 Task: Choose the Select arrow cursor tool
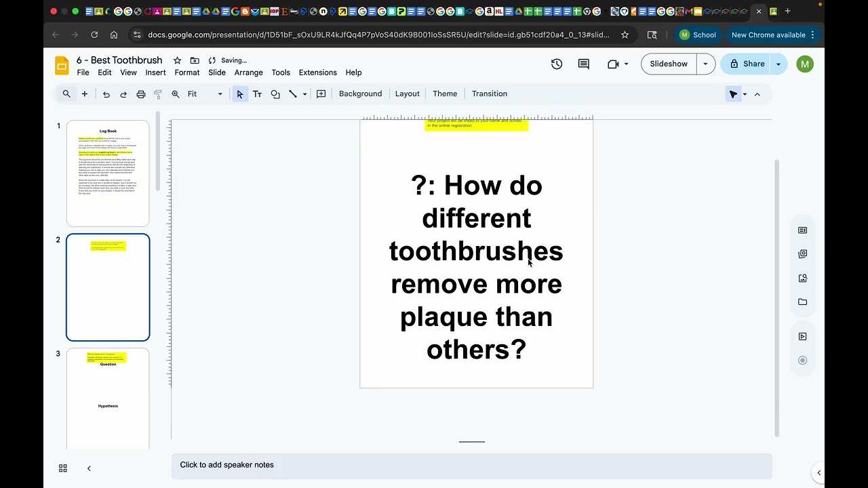[239, 94]
